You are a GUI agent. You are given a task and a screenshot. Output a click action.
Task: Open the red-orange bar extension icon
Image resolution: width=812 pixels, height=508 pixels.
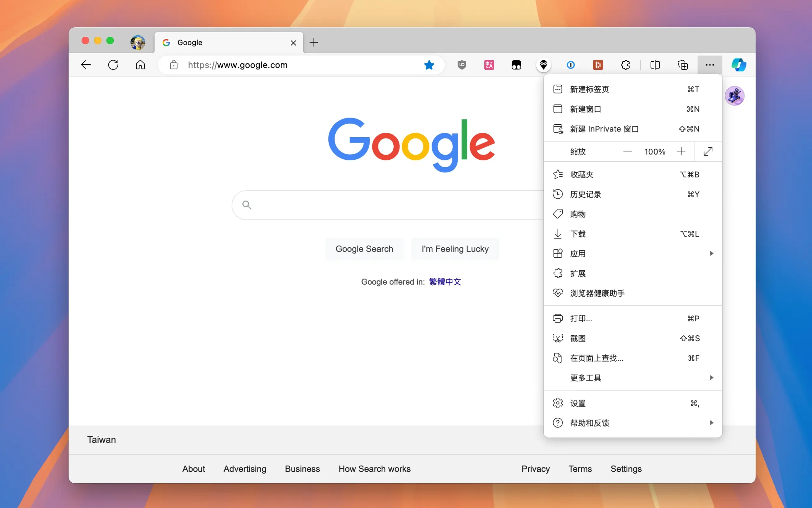click(x=598, y=65)
